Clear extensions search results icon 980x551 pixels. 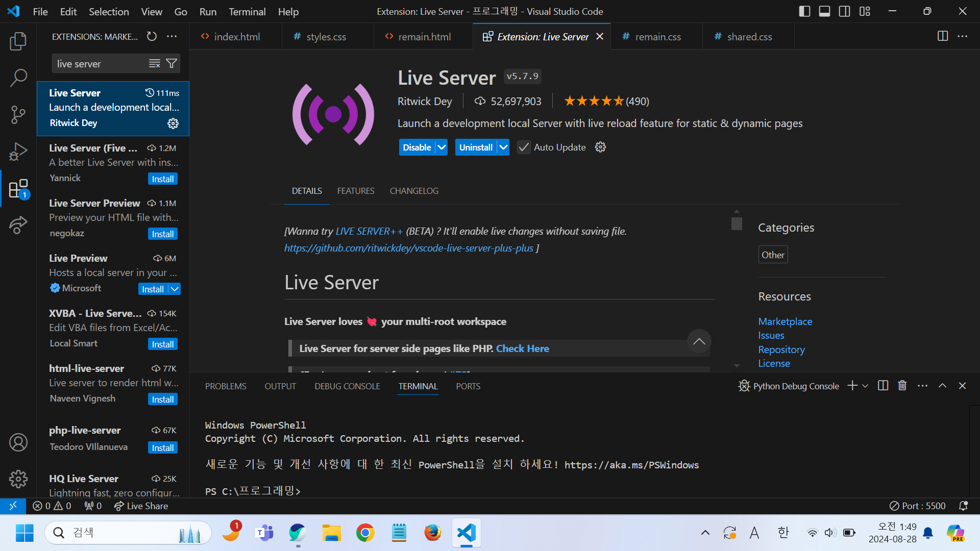pyautogui.click(x=154, y=63)
